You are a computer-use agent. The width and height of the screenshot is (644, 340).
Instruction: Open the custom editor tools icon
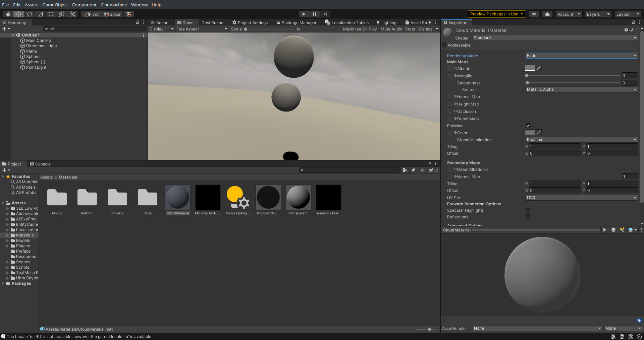point(72,14)
